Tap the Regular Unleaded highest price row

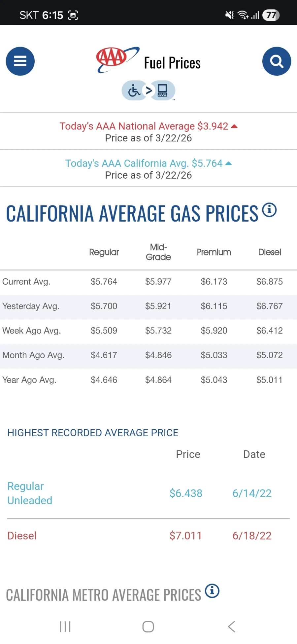click(x=30, y=493)
